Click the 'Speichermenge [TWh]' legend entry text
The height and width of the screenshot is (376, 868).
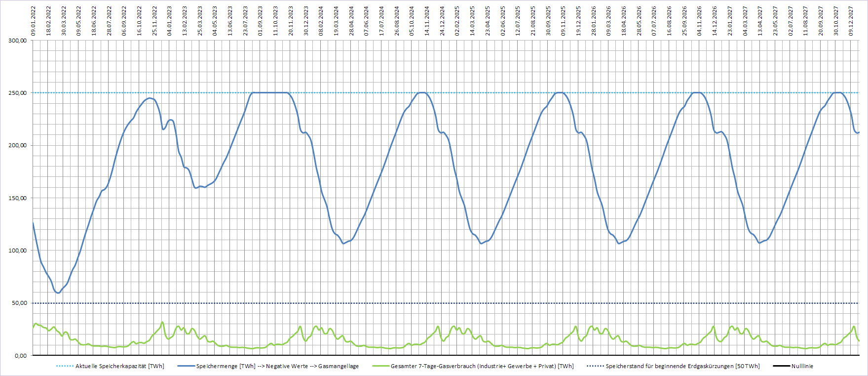(277, 366)
